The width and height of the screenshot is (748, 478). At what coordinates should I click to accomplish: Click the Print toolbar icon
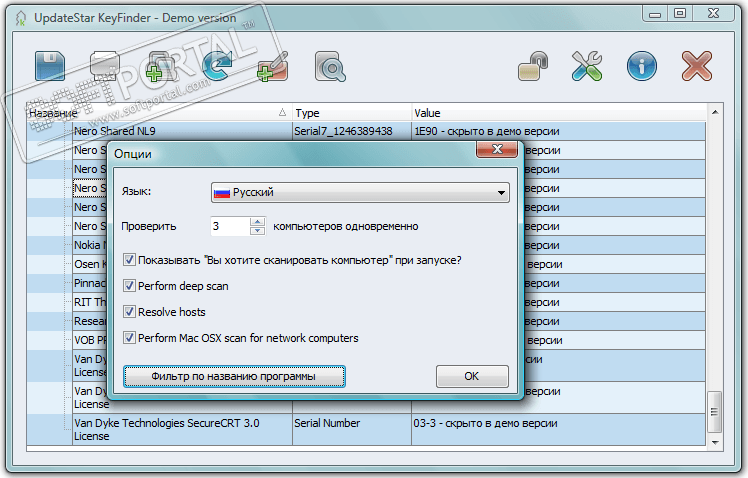[104, 66]
